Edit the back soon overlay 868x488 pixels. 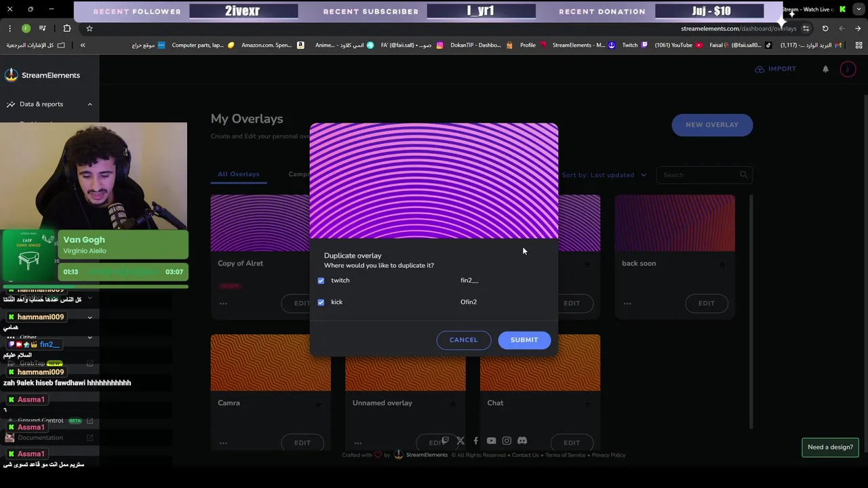(x=707, y=304)
